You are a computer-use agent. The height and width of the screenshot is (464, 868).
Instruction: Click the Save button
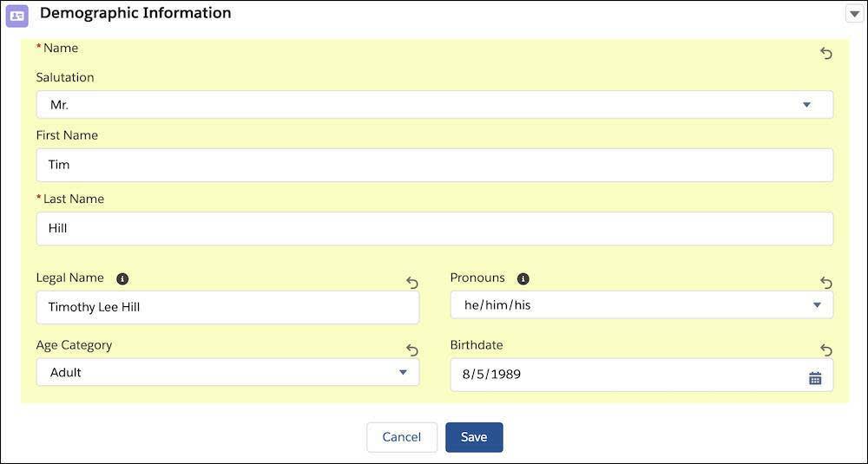(474, 437)
